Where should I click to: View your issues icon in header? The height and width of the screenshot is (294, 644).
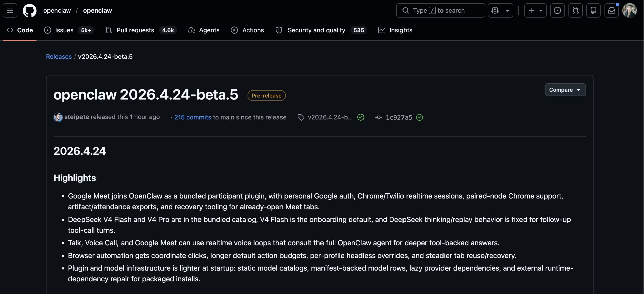pyautogui.click(x=557, y=10)
